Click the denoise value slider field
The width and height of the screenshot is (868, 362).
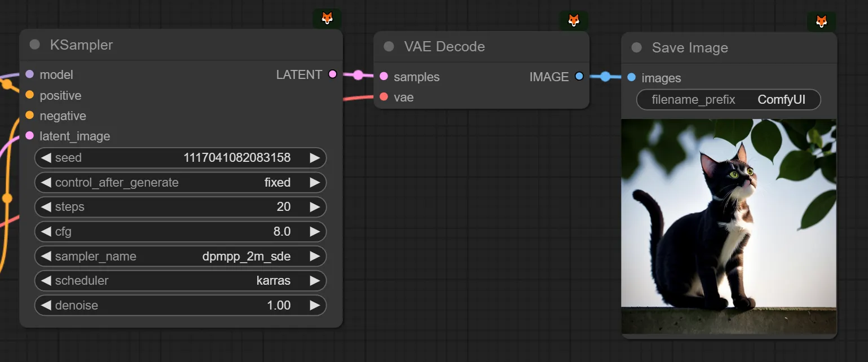pos(180,306)
